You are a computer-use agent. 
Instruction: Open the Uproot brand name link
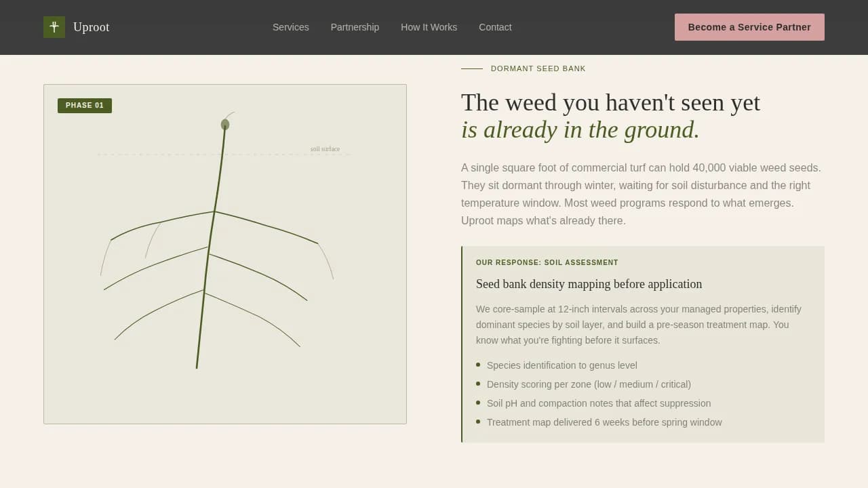click(x=91, y=27)
